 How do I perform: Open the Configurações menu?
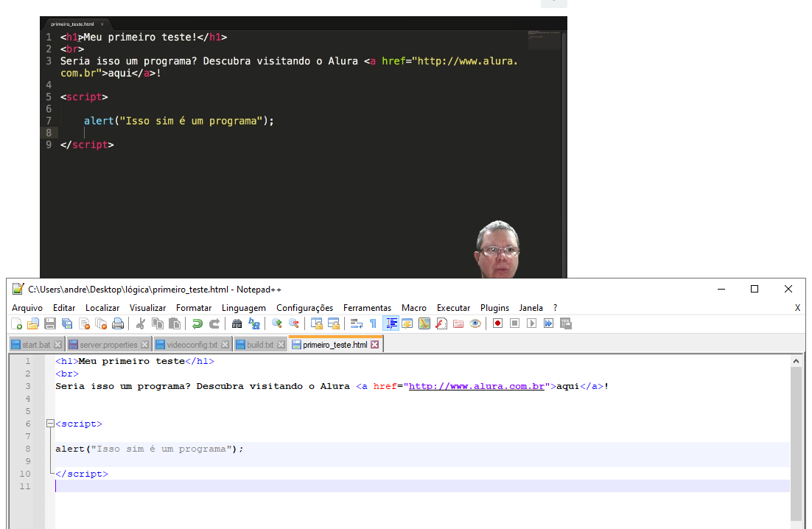(x=304, y=308)
